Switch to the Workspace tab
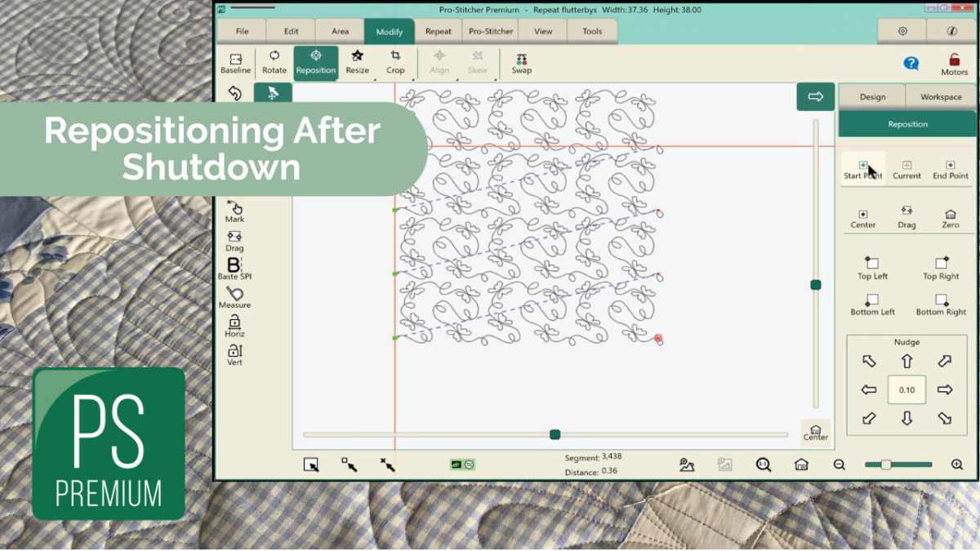Viewport: 980px width, 551px height. pos(940,96)
